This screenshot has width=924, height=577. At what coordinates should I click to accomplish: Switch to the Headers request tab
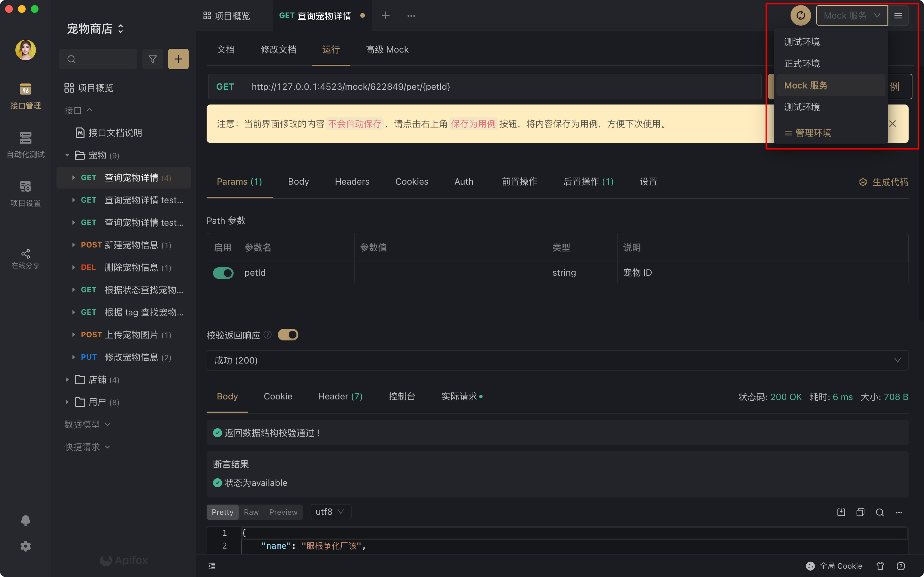[x=352, y=182]
